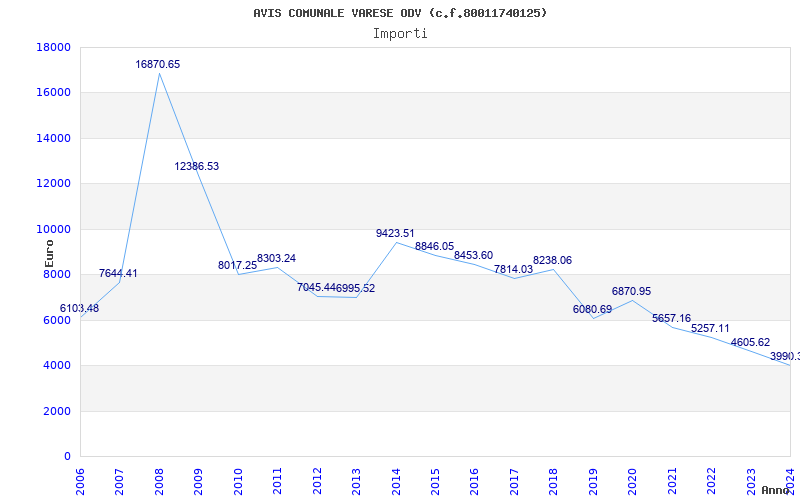Select the 8453.60 data label

[473, 256]
